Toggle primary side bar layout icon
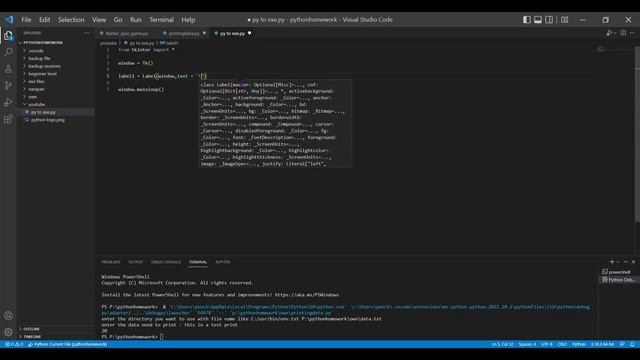This screenshot has width=640, height=360. [x=527, y=20]
